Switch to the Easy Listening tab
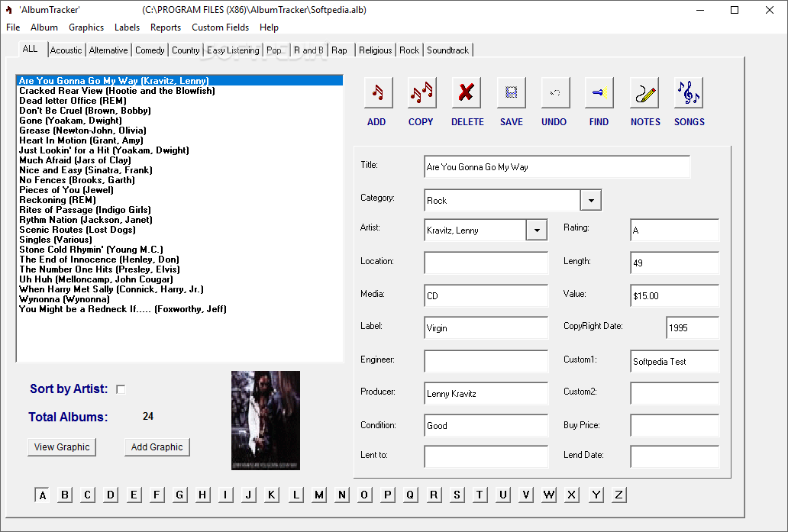This screenshot has height=532, width=788. (x=233, y=50)
